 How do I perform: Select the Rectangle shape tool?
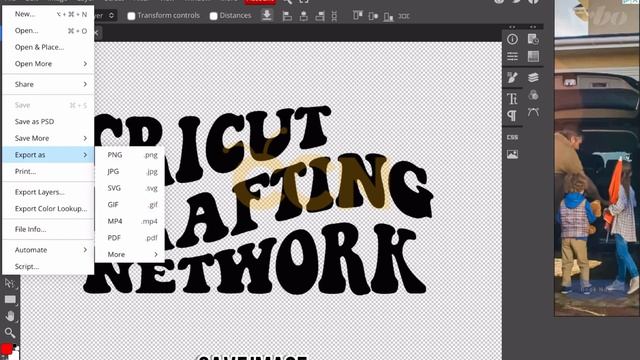click(10, 300)
